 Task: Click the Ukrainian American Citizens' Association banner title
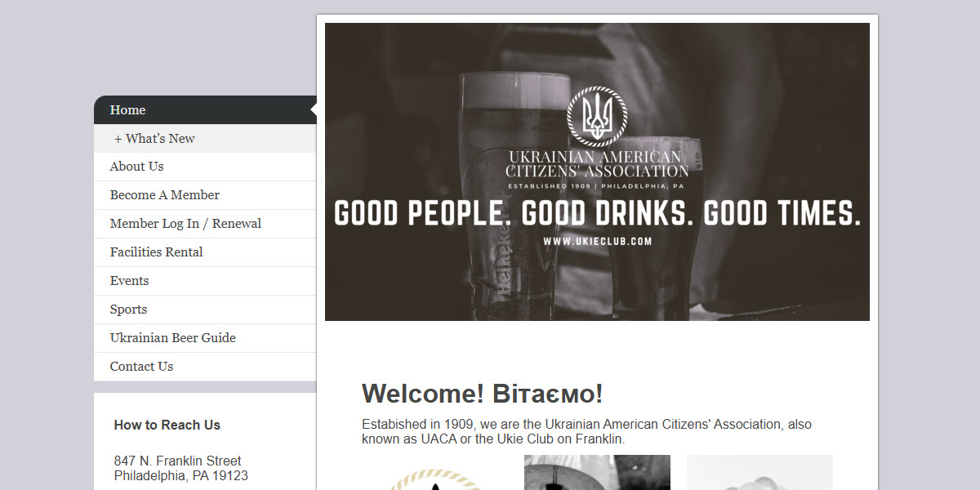point(597,163)
